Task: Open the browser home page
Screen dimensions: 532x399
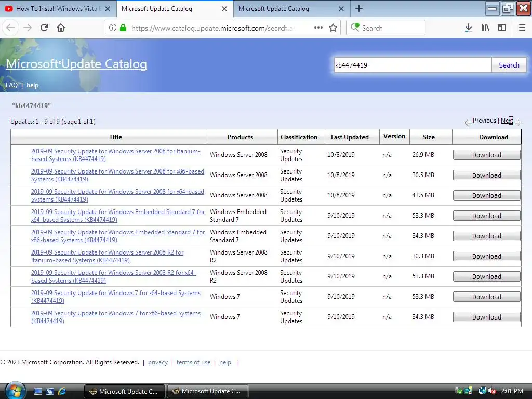Action: tap(61, 28)
